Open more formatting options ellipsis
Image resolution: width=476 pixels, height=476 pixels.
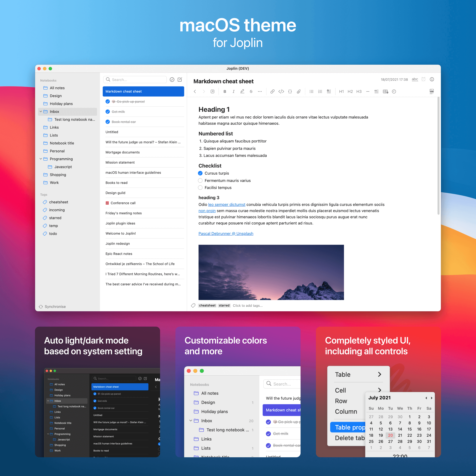click(x=260, y=91)
